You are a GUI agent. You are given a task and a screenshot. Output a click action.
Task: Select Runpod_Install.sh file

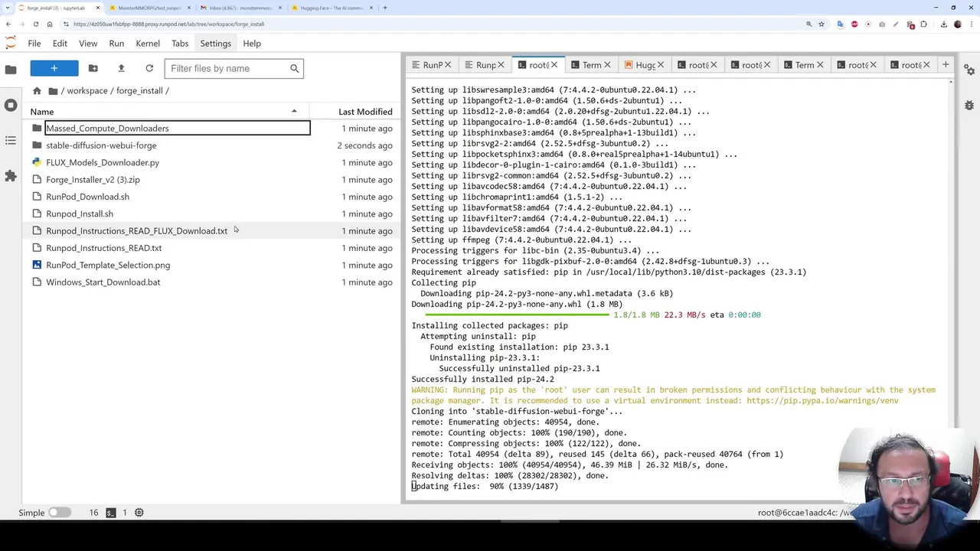point(211,214)
